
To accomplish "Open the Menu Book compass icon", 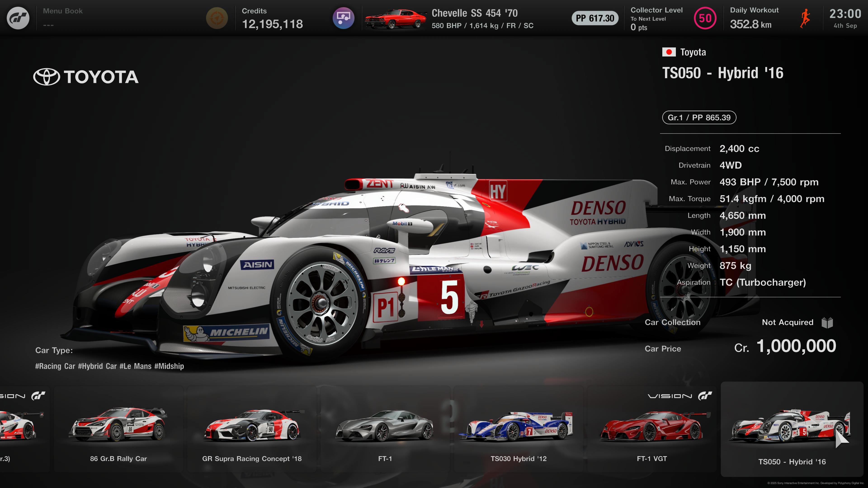I will (217, 18).
